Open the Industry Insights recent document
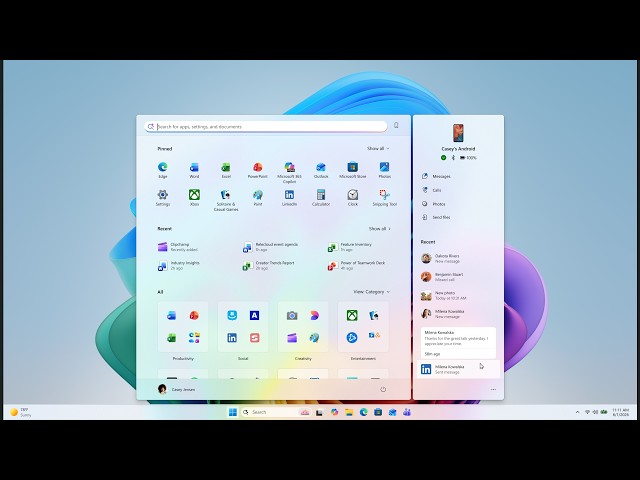 point(179,265)
